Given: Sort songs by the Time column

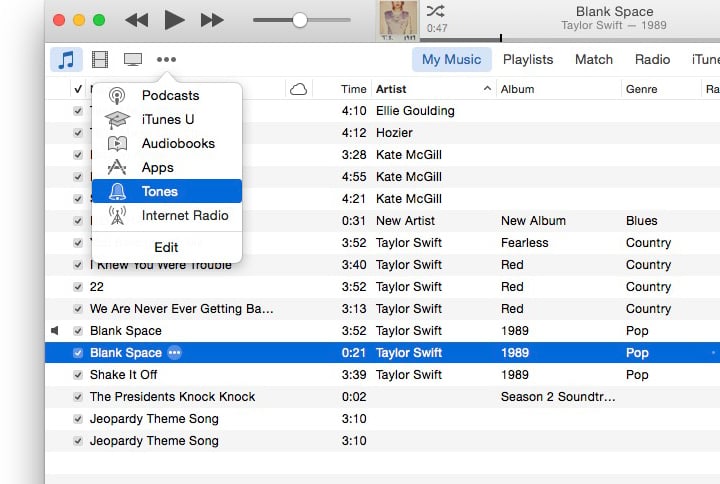Looking at the screenshot, I should click(353, 89).
